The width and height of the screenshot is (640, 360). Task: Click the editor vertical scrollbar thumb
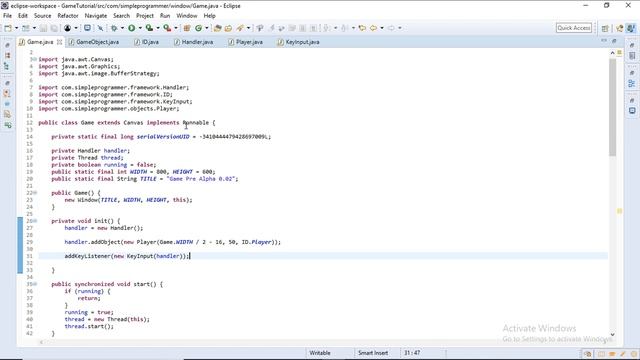[x=612, y=107]
